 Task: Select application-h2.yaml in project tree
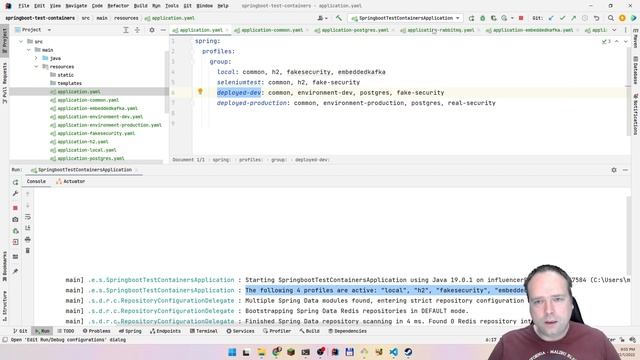coord(82,142)
